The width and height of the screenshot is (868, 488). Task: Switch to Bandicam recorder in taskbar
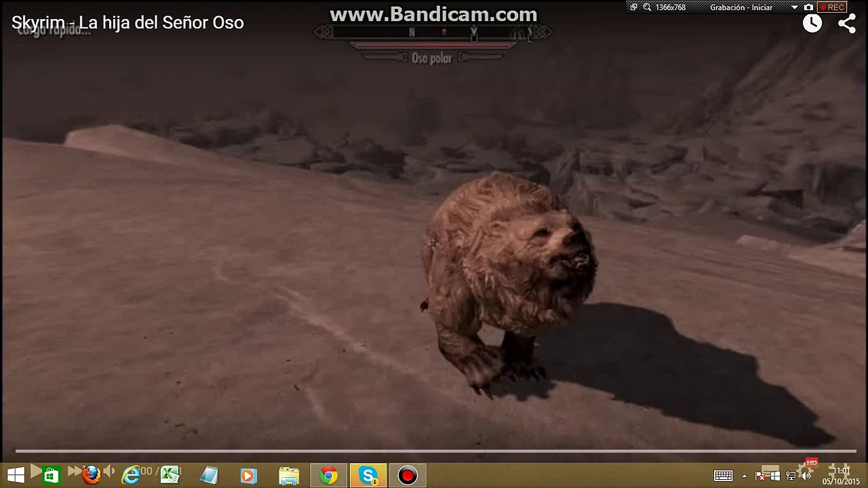408,475
